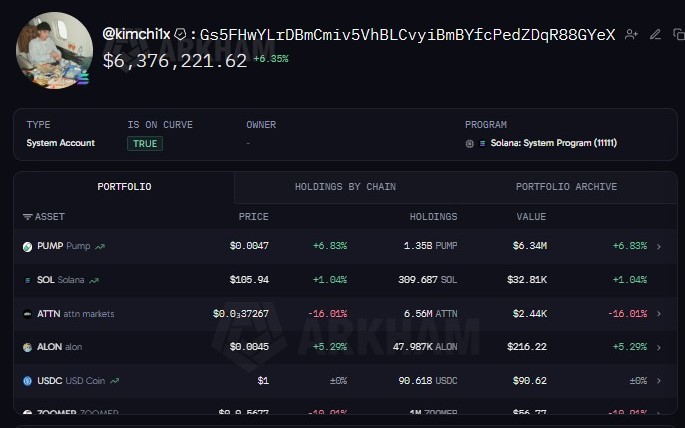Click the PUMP token logo
The width and height of the screenshot is (685, 428).
[x=28, y=247]
